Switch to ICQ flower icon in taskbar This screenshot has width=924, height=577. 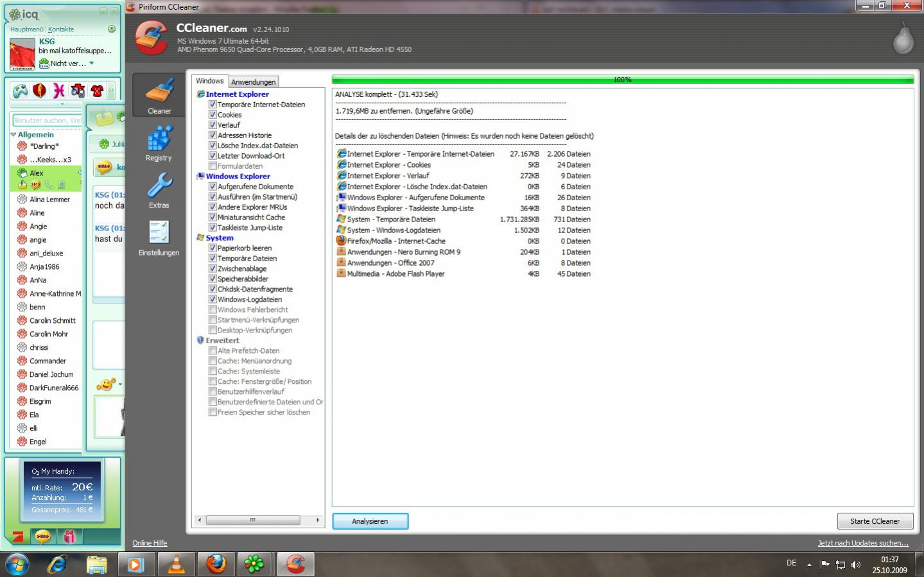[x=255, y=564]
